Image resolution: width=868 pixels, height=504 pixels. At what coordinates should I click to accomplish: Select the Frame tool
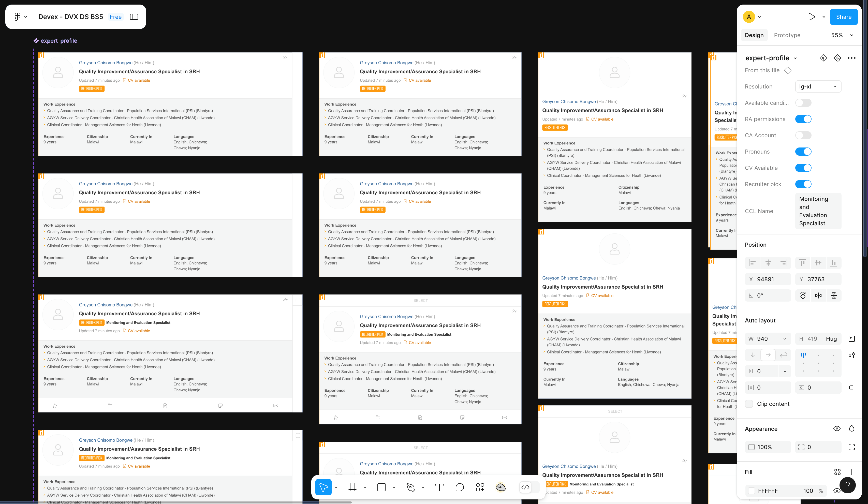coord(353,487)
